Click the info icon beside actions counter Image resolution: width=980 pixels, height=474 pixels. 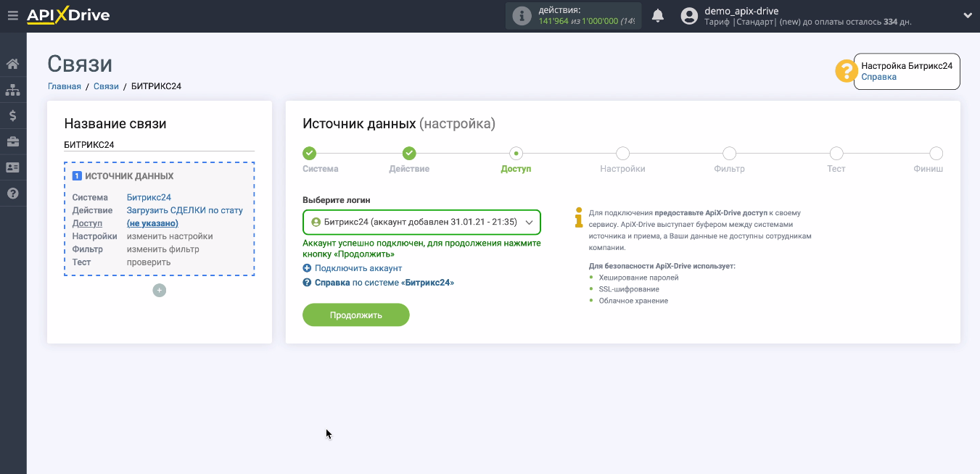point(522,16)
